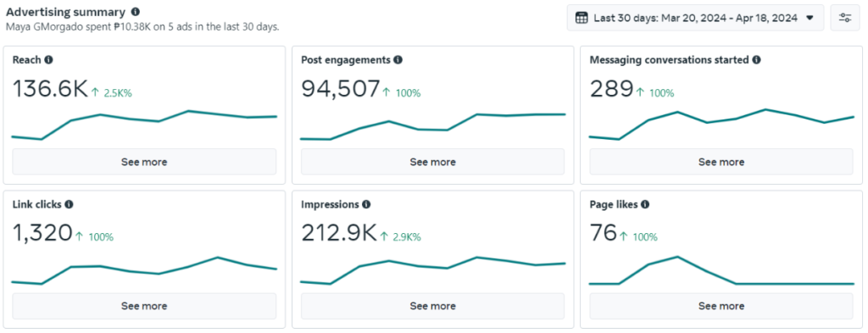See more under Reach card
The height and width of the screenshot is (333, 868).
[144, 162]
